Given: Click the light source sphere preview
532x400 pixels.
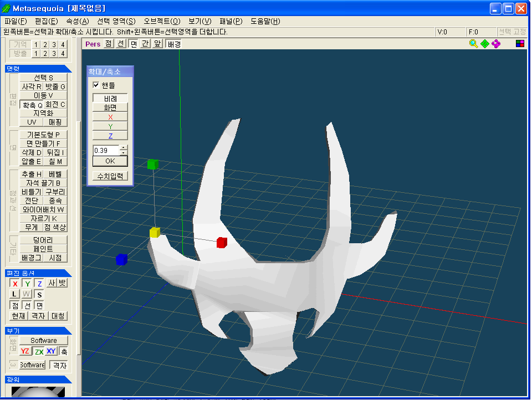Looking at the screenshot, I should click(38, 392).
